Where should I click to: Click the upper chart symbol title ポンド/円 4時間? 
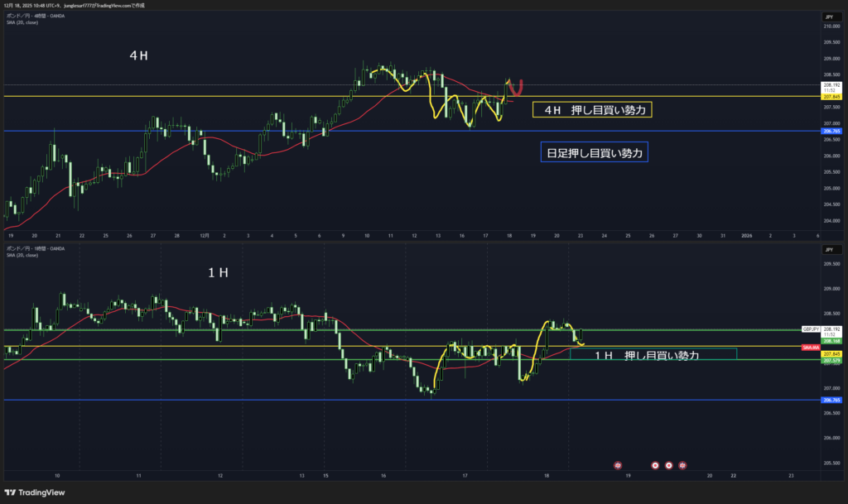coord(36,16)
